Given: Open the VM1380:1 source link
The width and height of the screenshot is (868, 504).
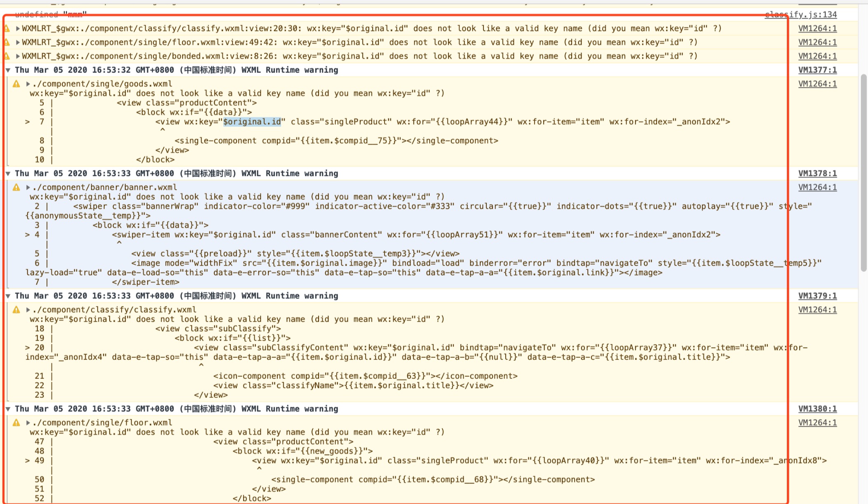Looking at the screenshot, I should [x=817, y=409].
